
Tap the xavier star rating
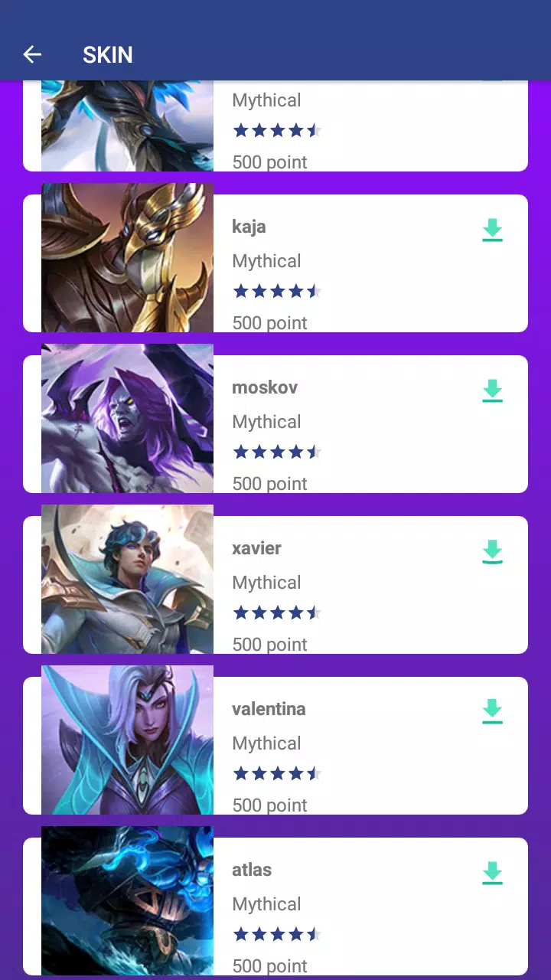[x=277, y=612]
